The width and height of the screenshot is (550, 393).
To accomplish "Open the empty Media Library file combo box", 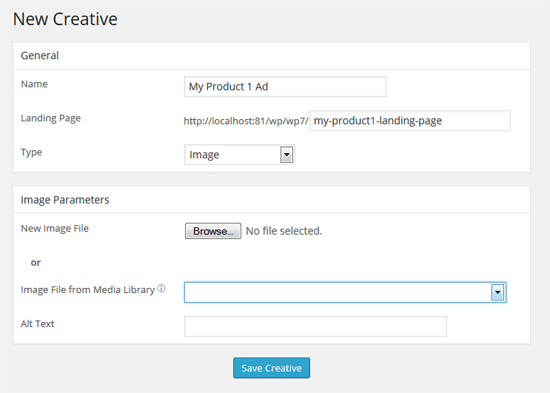I will click(345, 292).
